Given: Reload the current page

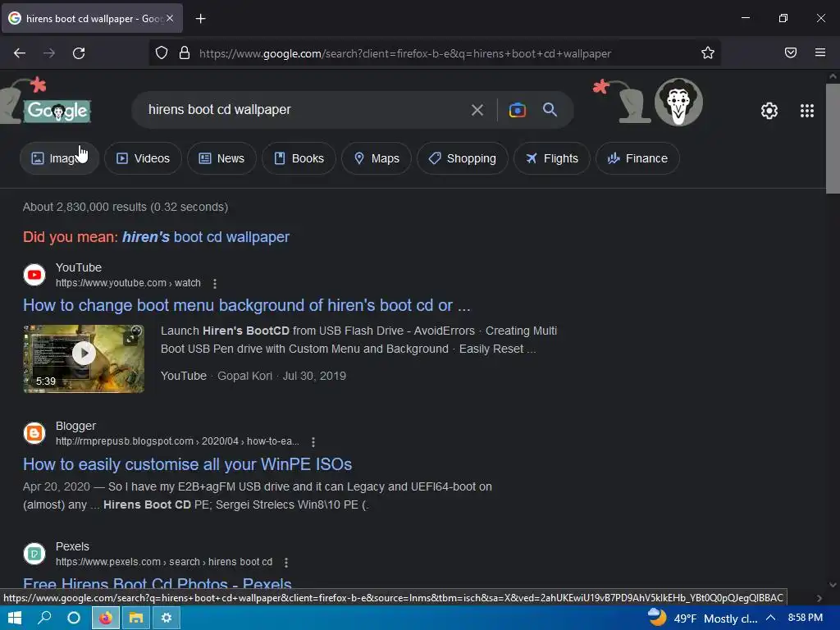Looking at the screenshot, I should coord(79,53).
